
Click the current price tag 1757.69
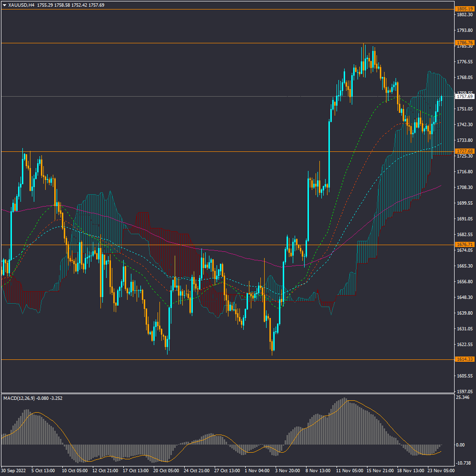[464, 97]
